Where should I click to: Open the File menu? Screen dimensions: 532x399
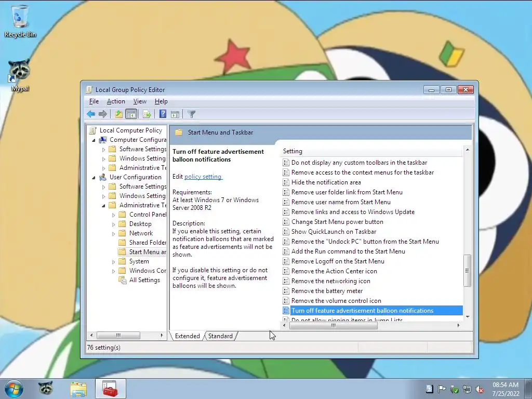94,101
